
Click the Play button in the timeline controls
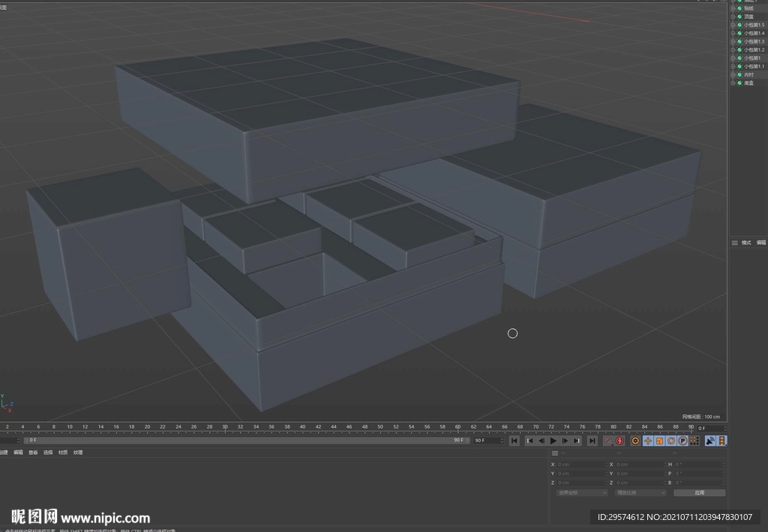[x=553, y=441]
